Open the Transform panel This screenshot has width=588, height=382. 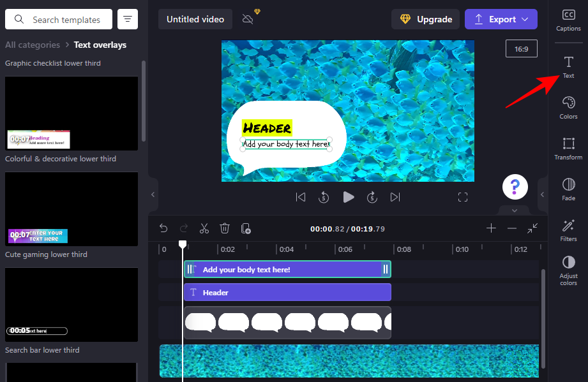point(568,148)
